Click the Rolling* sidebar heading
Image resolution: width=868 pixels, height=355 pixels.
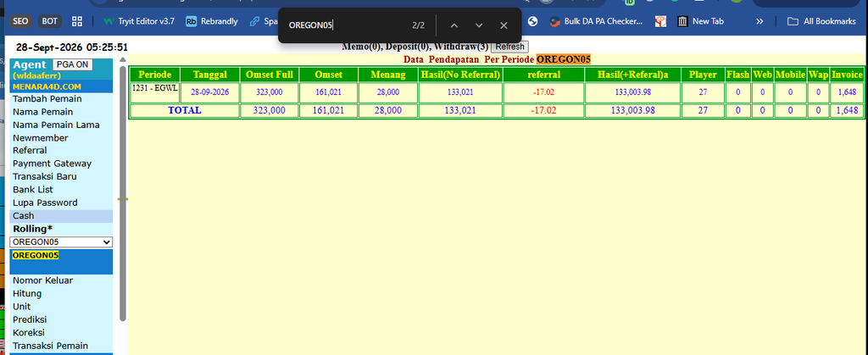click(x=33, y=229)
